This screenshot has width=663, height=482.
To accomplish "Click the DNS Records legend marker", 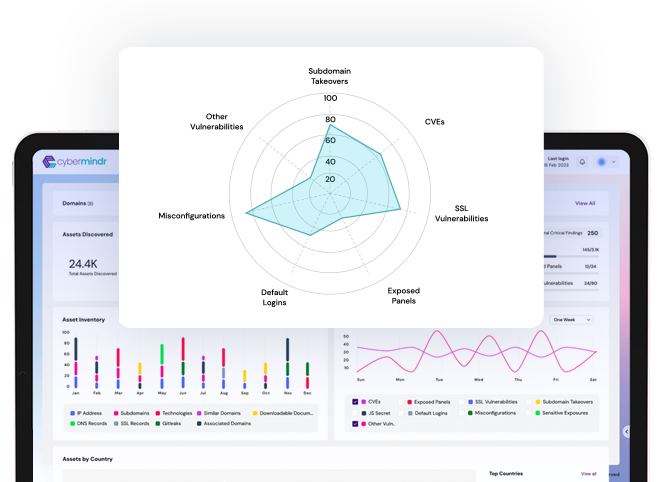I will pos(71,423).
